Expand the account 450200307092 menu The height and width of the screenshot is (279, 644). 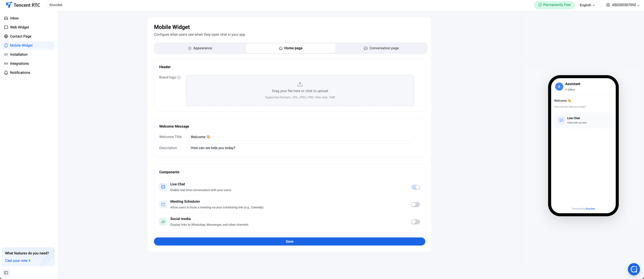(623, 5)
